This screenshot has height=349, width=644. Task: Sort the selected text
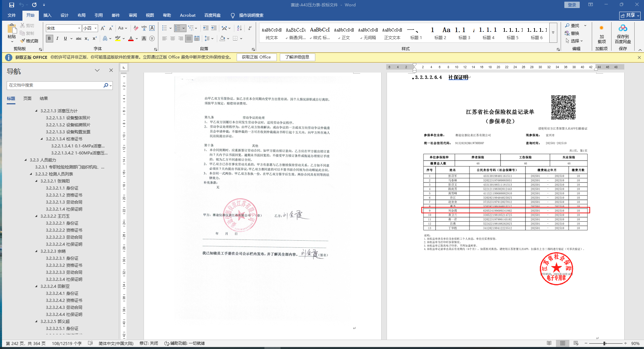239,28
